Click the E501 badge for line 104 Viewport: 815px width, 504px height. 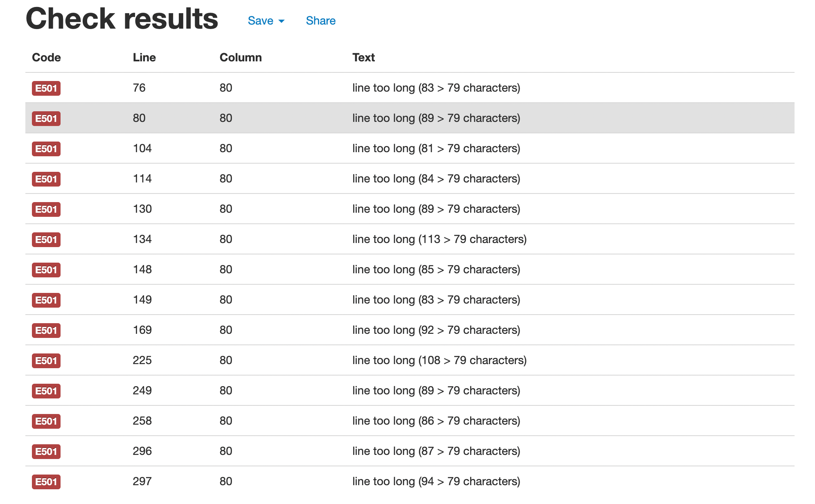(46, 149)
